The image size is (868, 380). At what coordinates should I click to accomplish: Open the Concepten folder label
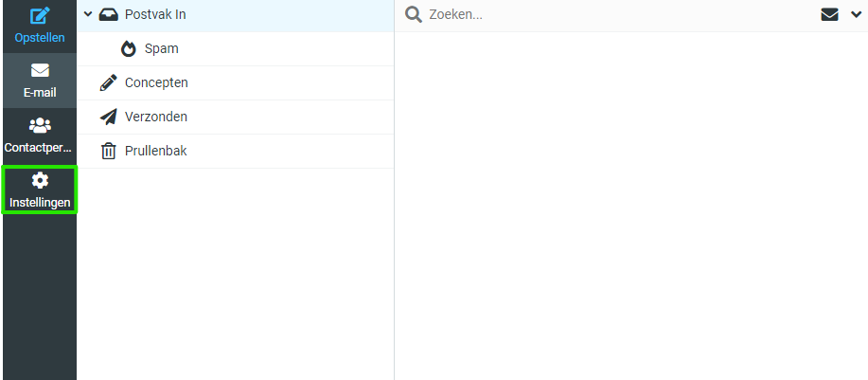tap(157, 83)
